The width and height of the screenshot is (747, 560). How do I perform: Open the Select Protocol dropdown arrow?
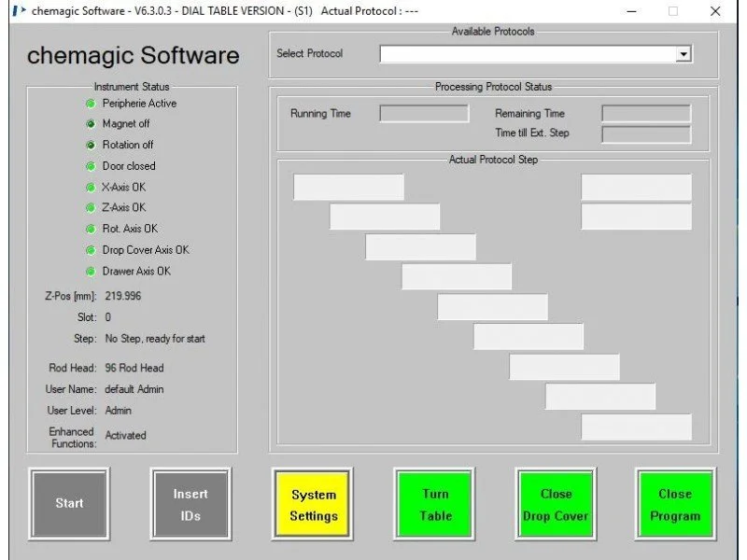684,54
